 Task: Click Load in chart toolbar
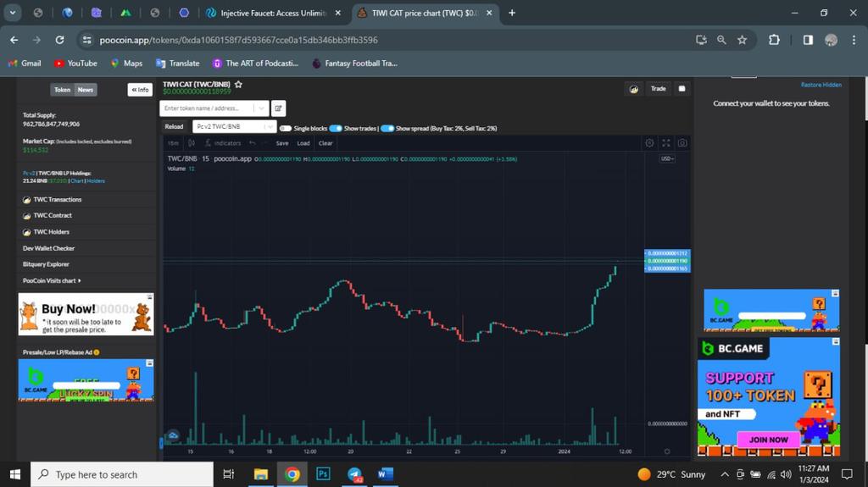303,143
